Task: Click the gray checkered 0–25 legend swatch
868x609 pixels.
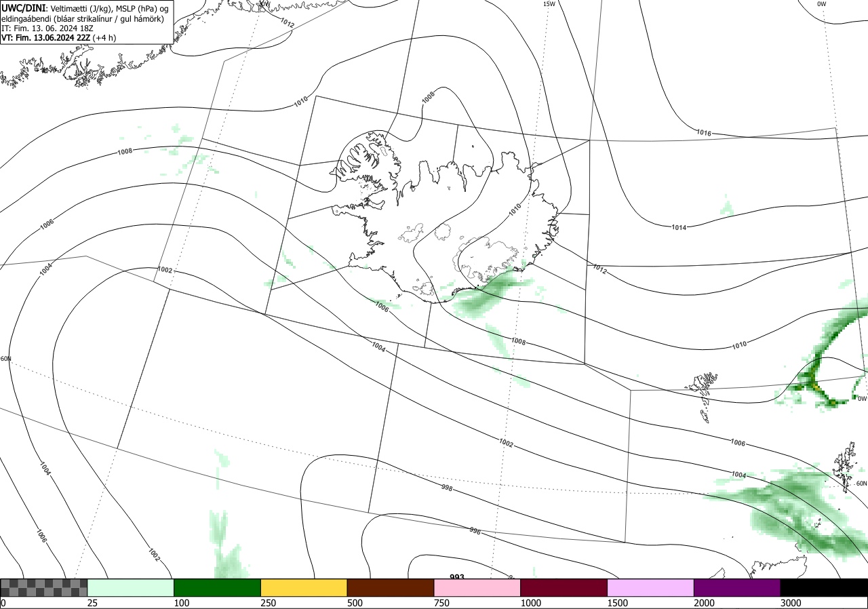Action: click(44, 587)
